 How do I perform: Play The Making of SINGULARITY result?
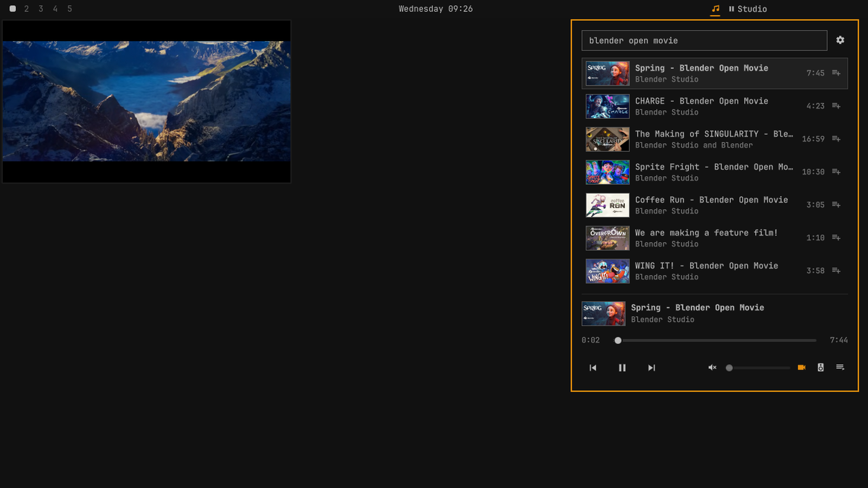714,139
